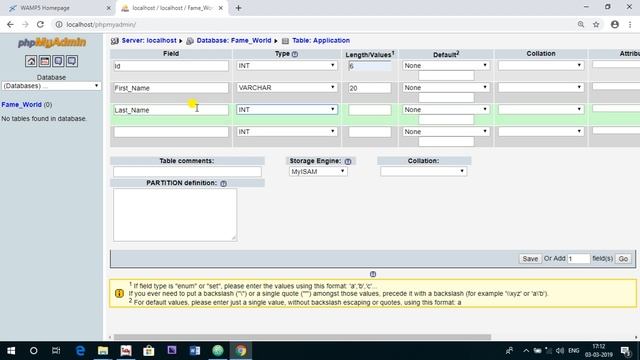The height and width of the screenshot is (360, 640).
Task: Launch Edge from taskbar
Action: coord(80,351)
